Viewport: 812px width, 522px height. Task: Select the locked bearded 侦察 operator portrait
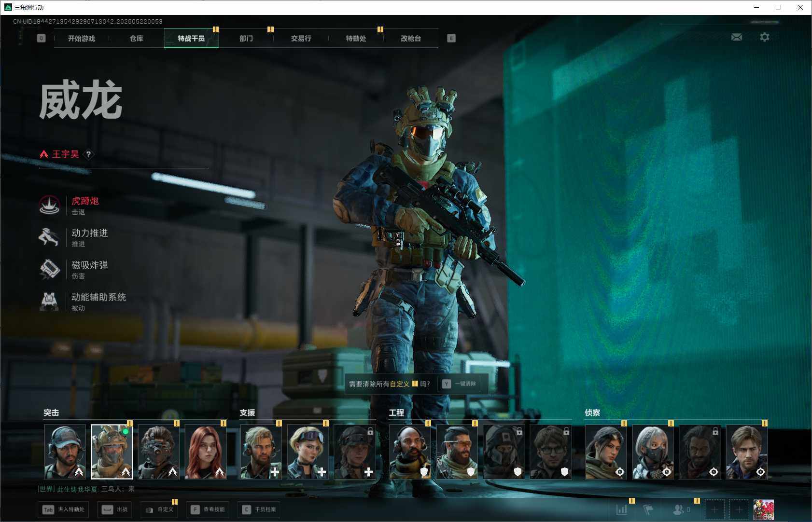tap(700, 452)
